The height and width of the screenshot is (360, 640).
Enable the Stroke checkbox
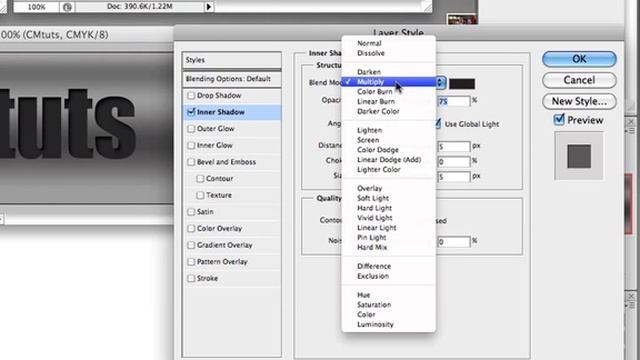tap(191, 278)
